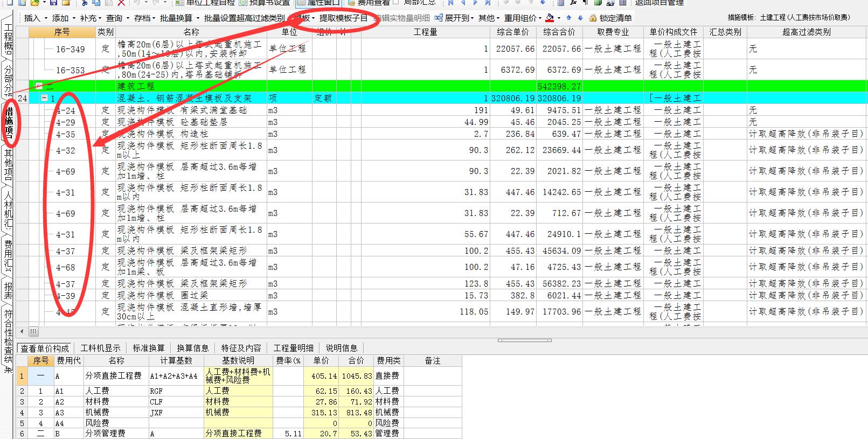
Task: Open the 重用组价 dropdown menu
Action: 523,18
